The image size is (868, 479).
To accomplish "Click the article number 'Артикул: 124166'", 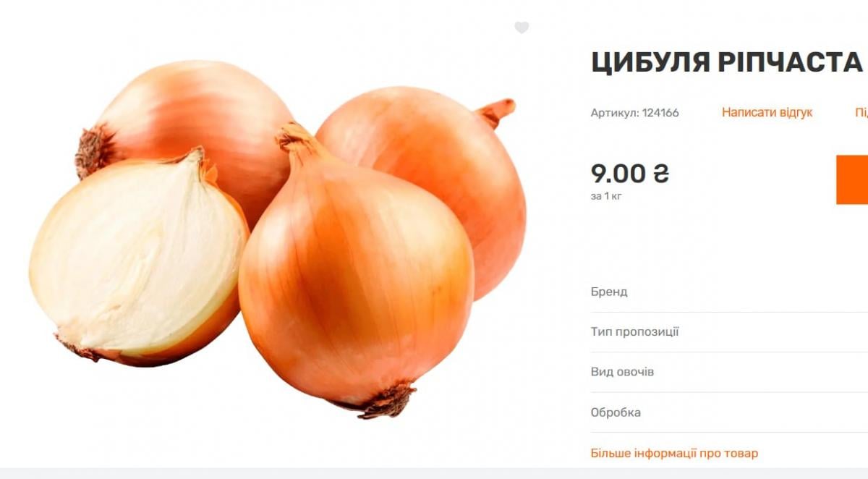I will click(635, 113).
